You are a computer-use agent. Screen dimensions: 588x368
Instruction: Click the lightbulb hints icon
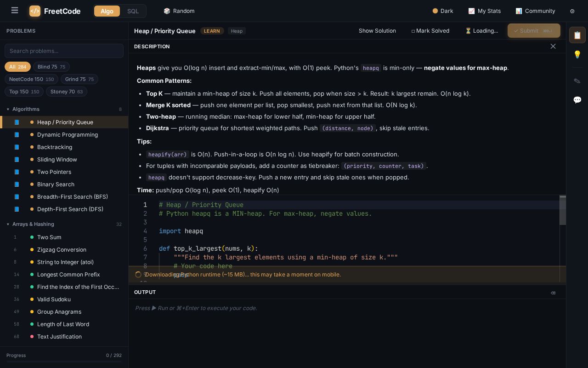click(x=577, y=54)
